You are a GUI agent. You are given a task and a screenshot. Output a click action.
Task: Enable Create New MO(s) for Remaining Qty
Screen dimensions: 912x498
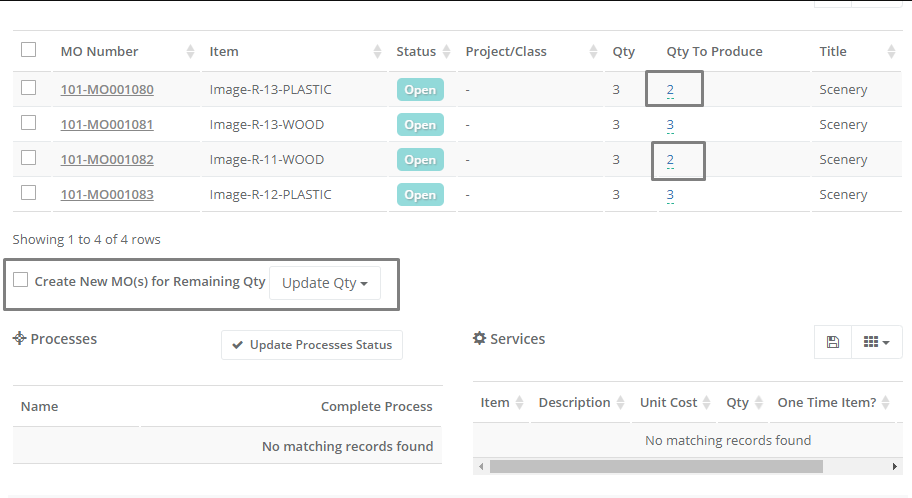point(21,280)
